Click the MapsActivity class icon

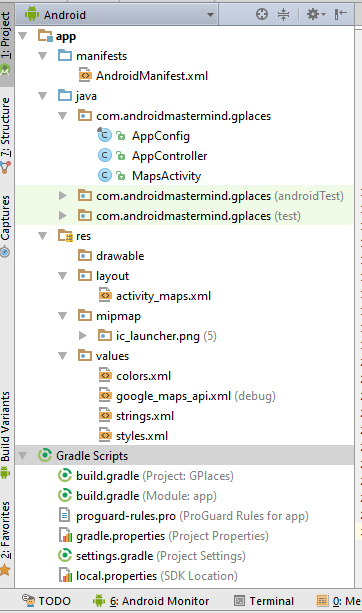pos(104,176)
